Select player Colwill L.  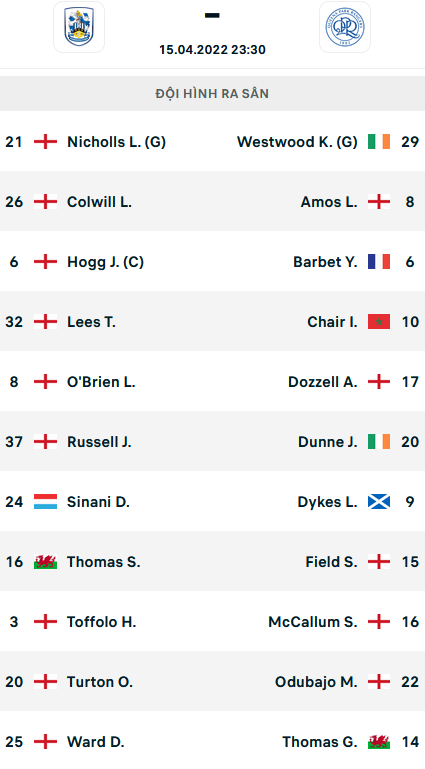point(100,202)
